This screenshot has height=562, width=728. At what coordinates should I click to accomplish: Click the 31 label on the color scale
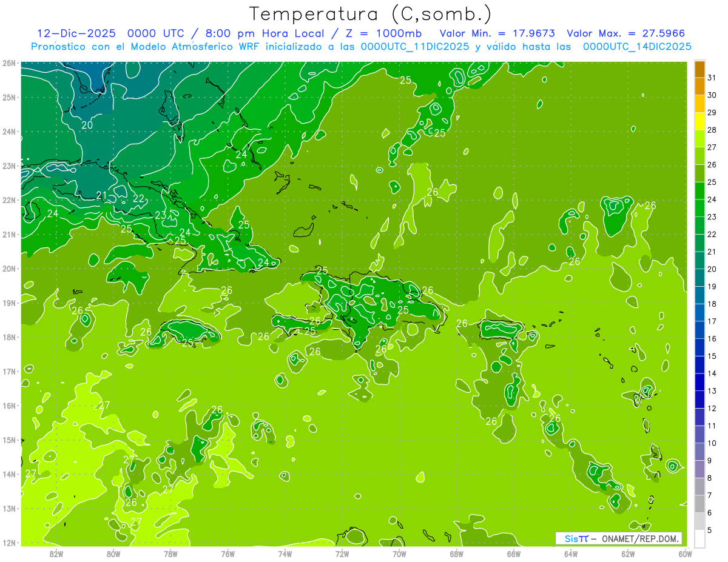point(712,78)
